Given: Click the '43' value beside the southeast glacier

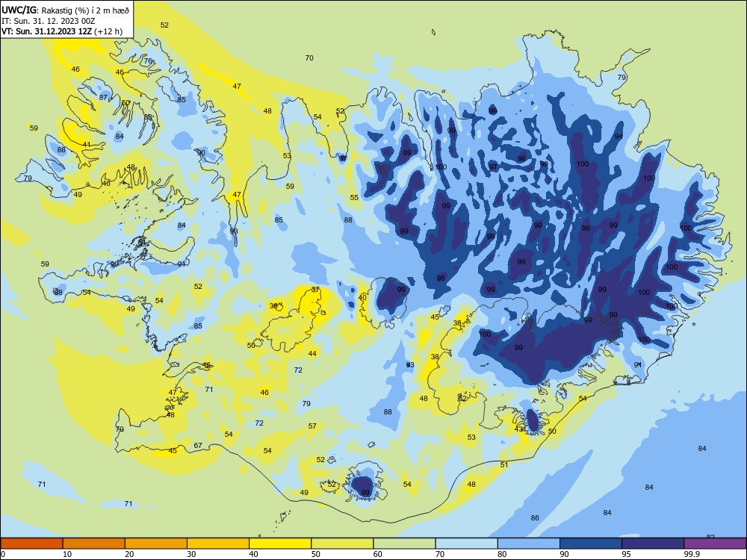Looking at the screenshot, I should coord(519,429).
